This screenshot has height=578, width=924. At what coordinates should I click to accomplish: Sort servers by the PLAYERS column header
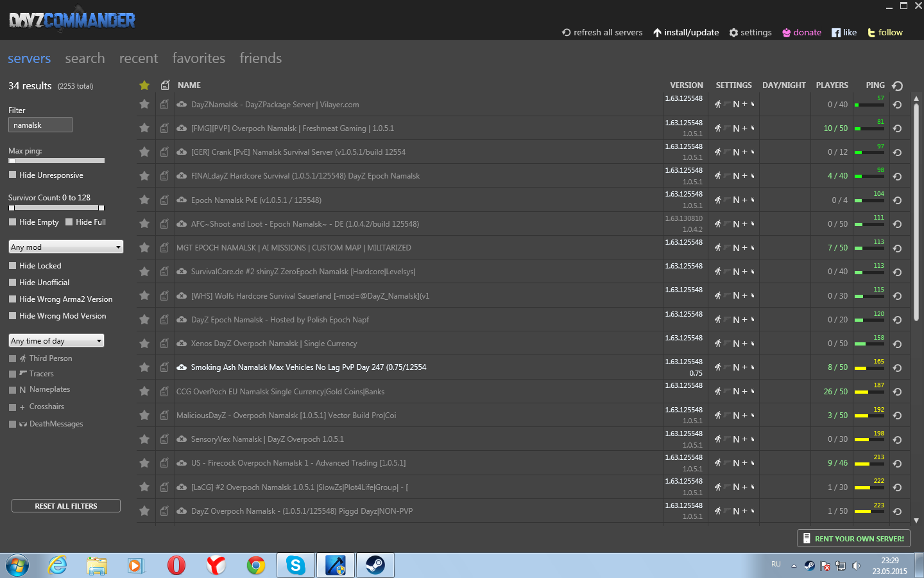tap(832, 85)
